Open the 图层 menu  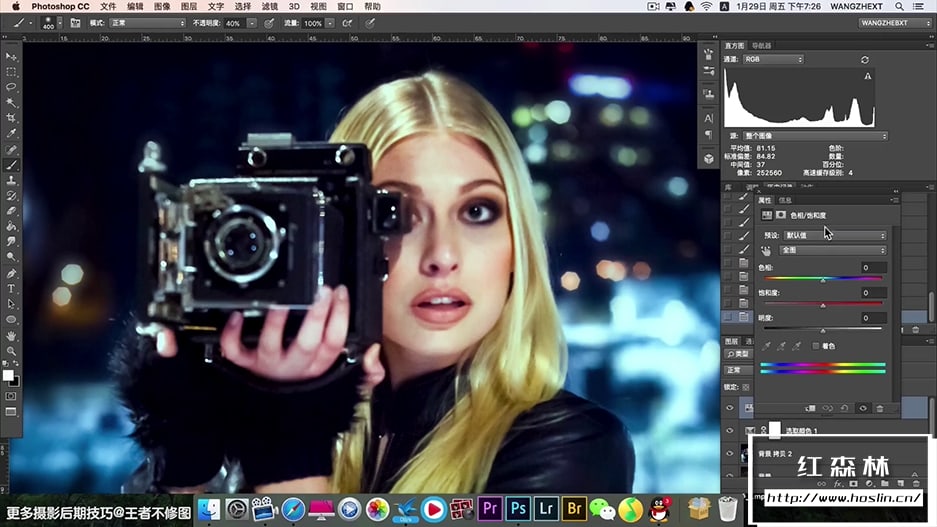pyautogui.click(x=189, y=6)
